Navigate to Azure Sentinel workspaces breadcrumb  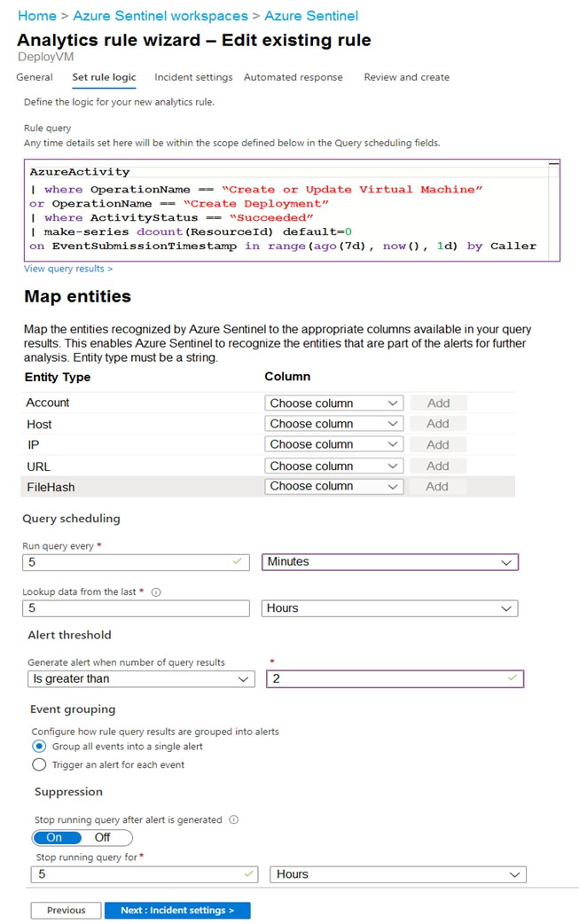tap(160, 16)
